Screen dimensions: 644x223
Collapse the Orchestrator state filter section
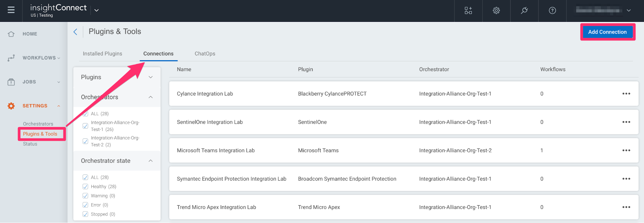coord(150,161)
